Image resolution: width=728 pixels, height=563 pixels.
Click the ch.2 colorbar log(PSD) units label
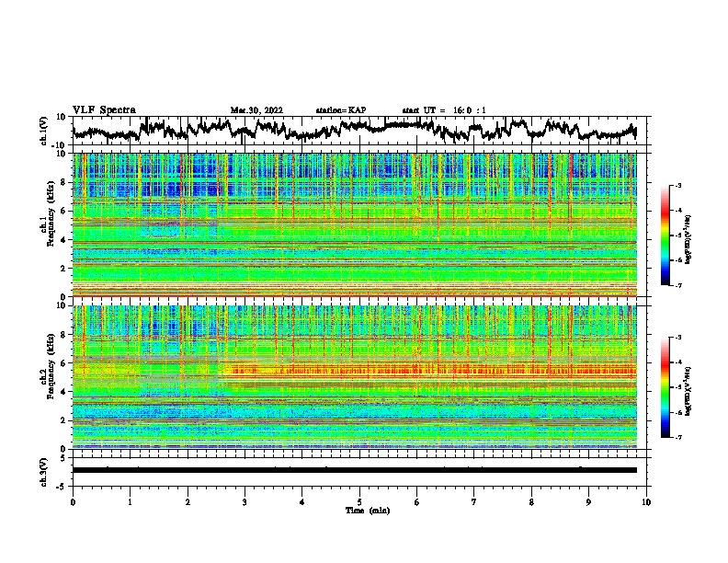(688, 391)
